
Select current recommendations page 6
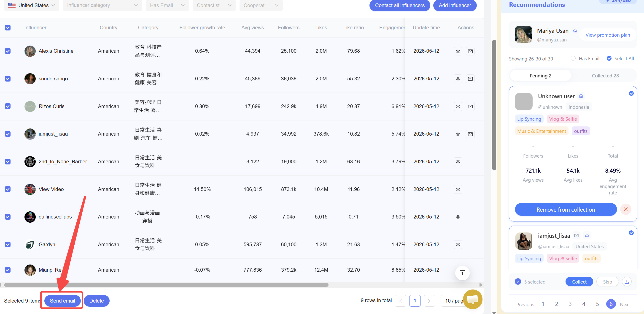pyautogui.click(x=611, y=304)
